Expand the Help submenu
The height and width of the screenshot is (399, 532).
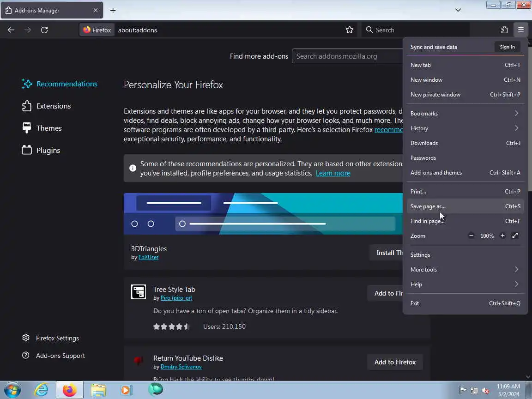click(465, 284)
